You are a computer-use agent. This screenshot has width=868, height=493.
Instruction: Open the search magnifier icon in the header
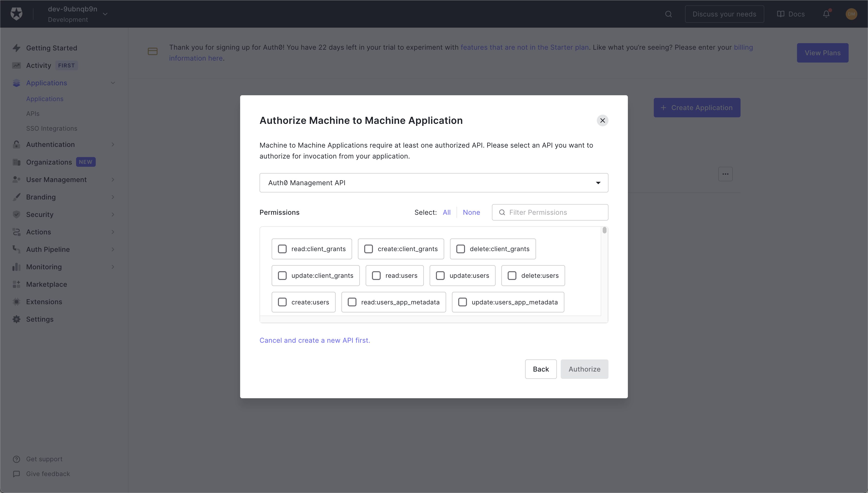668,14
